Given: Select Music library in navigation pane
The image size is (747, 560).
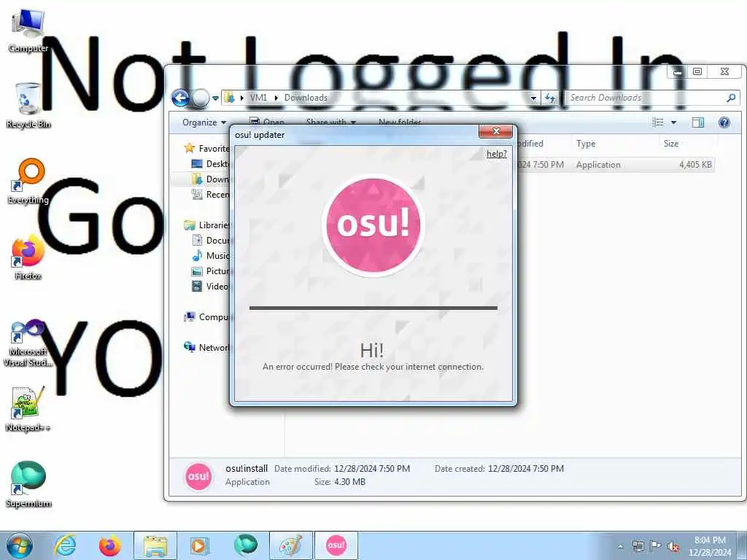Looking at the screenshot, I should pyautogui.click(x=210, y=256).
